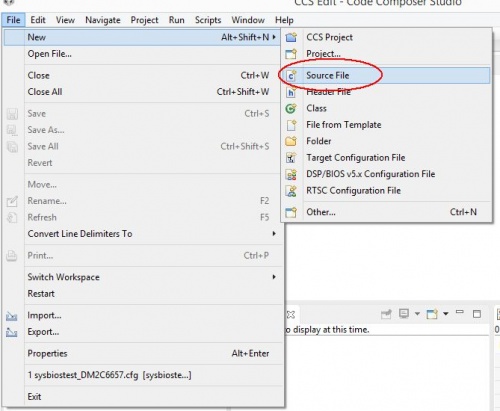Screen dimensions: 500x411
Task: Open Properties from the File menu
Action: (142, 353)
